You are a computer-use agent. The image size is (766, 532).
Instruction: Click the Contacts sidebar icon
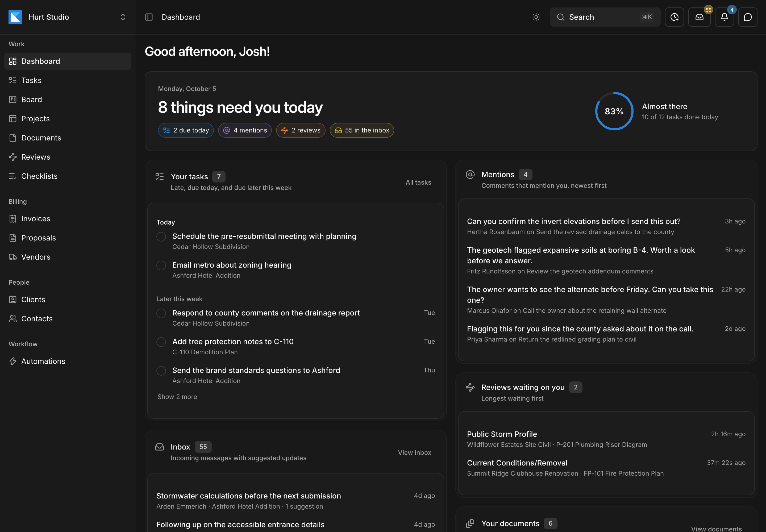coord(13,319)
